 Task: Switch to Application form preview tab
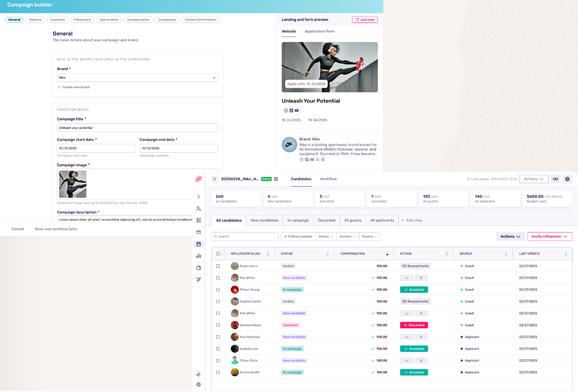(319, 31)
